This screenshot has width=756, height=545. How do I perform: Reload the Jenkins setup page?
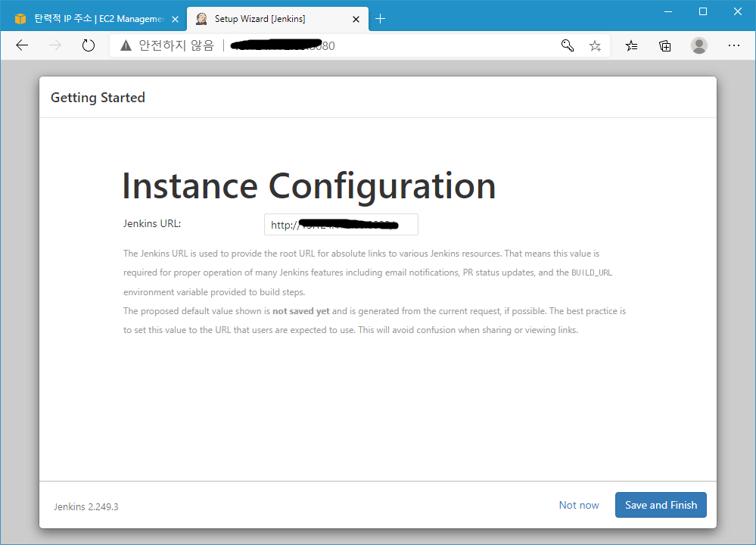point(89,46)
